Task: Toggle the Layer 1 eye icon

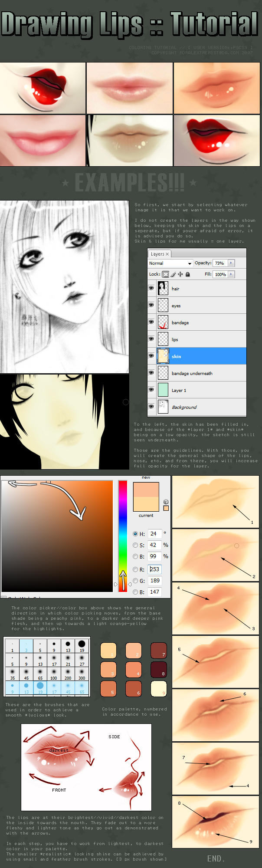Action: (151, 390)
